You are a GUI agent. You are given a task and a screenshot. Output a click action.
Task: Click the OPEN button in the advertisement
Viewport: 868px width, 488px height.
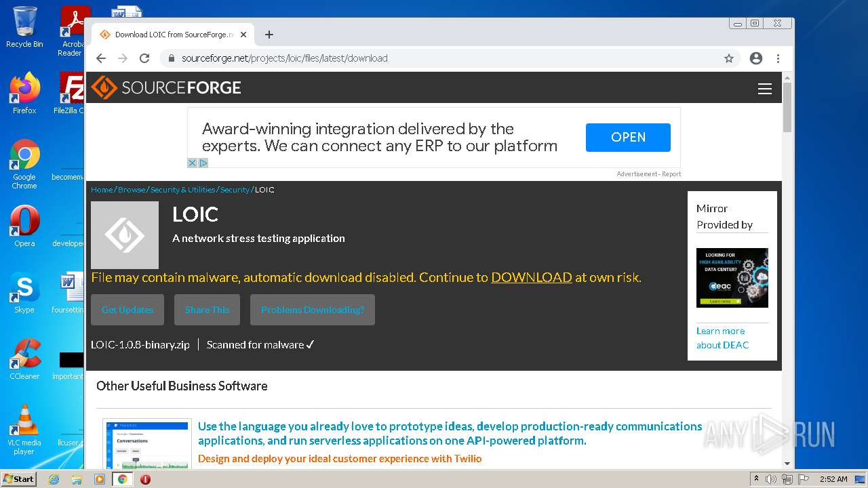[x=628, y=138]
